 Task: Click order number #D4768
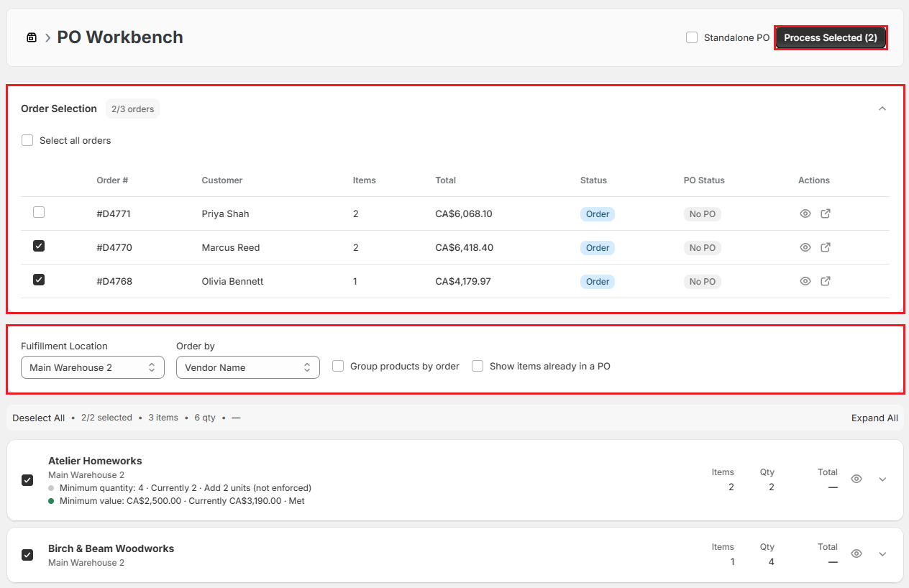coord(114,281)
